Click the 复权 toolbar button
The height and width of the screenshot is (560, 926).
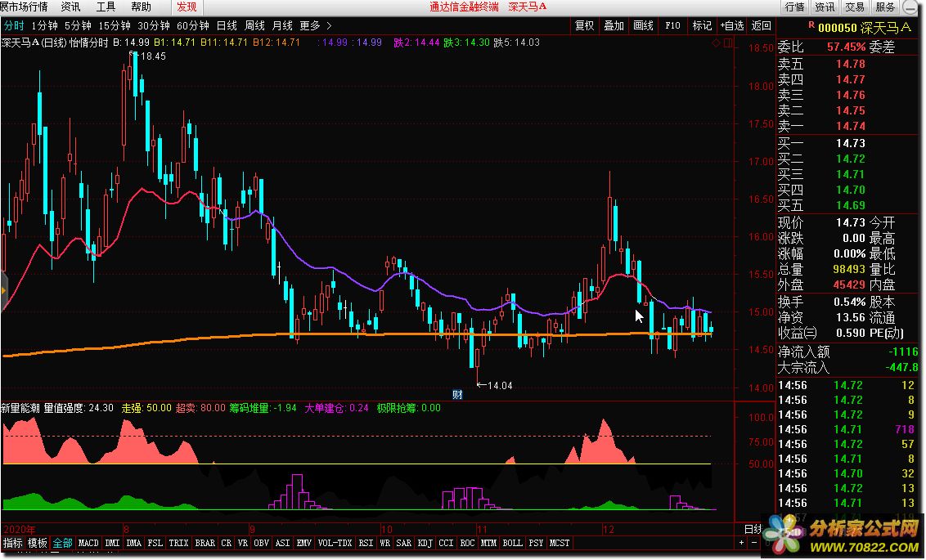pyautogui.click(x=585, y=26)
